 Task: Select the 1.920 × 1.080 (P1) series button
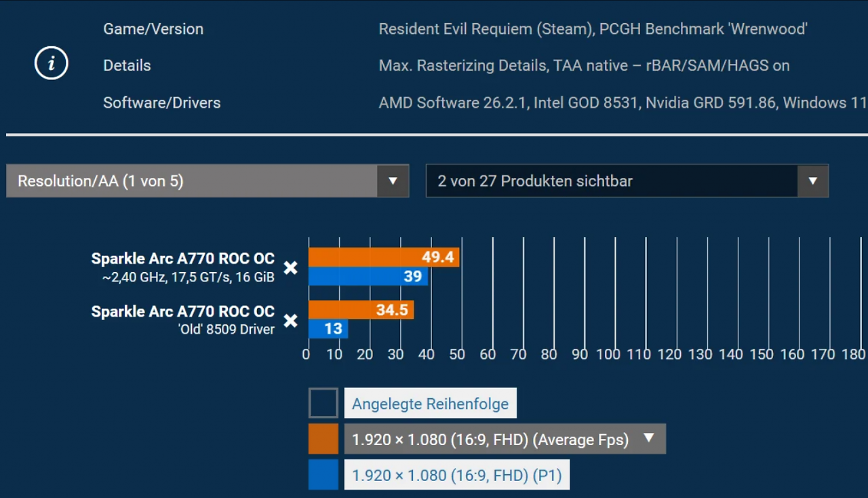tap(457, 475)
